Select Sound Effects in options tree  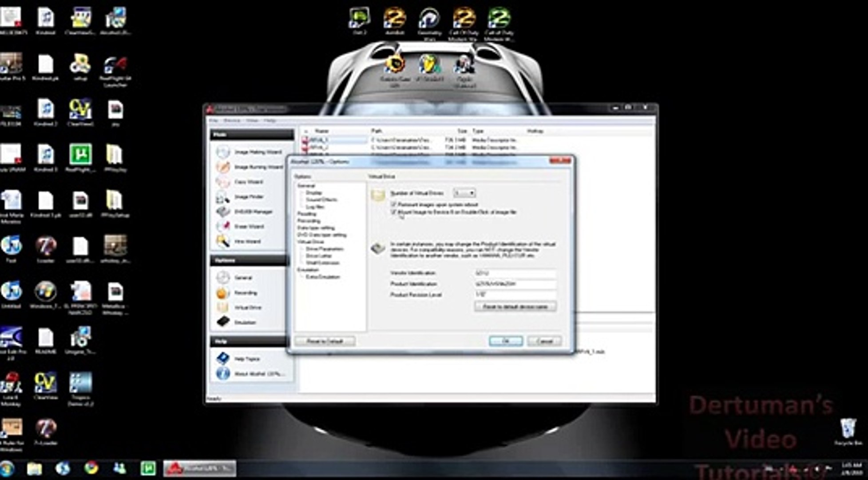321,200
